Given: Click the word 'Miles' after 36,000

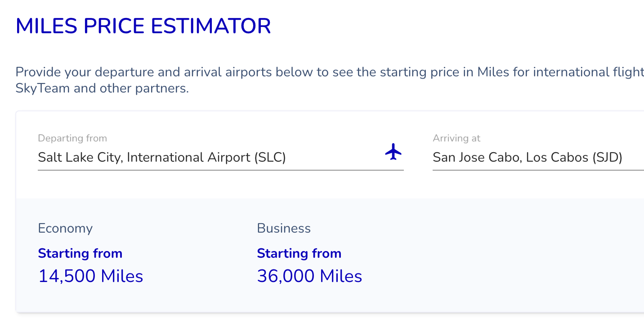Looking at the screenshot, I should tap(341, 276).
